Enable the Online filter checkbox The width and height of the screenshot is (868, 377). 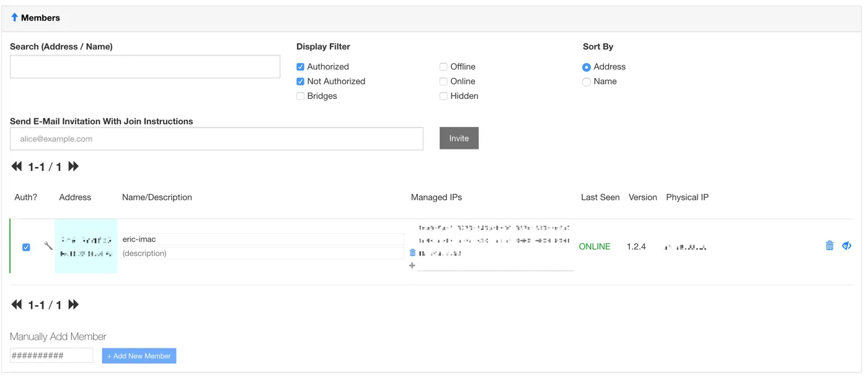443,81
